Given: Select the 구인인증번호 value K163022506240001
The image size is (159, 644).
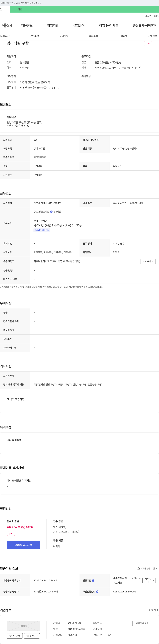Looking at the screenshot, I should tap(124, 591).
